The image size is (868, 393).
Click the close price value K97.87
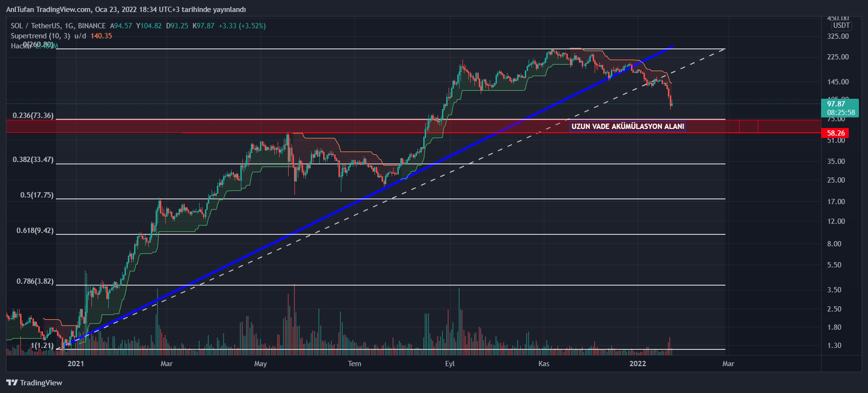click(x=203, y=26)
